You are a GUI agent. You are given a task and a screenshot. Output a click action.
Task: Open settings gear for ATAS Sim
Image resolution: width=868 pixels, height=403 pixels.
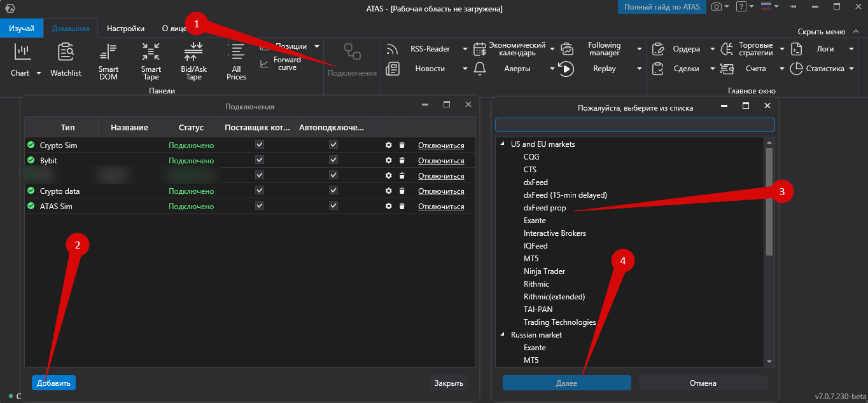click(389, 207)
